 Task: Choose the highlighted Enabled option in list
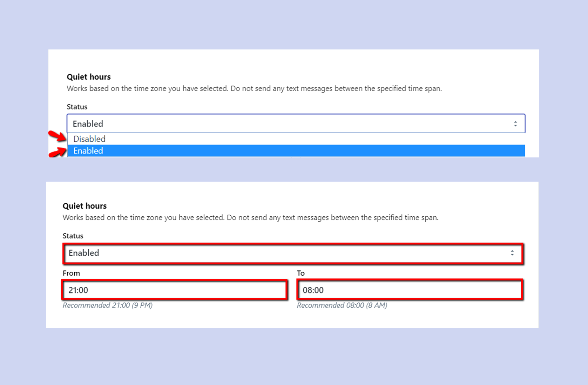point(296,151)
